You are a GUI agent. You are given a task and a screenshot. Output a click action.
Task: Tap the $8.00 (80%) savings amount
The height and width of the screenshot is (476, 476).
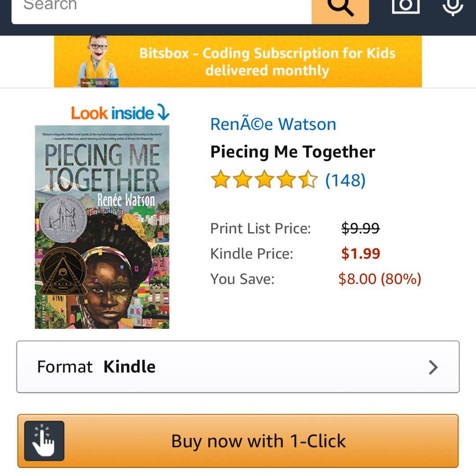click(x=379, y=279)
